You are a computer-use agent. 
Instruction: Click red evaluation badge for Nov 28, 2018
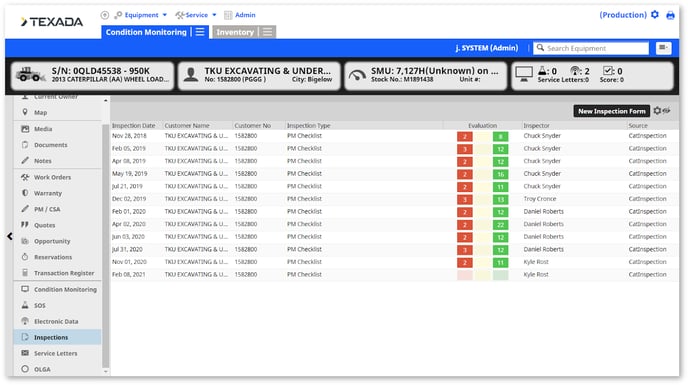tap(465, 137)
